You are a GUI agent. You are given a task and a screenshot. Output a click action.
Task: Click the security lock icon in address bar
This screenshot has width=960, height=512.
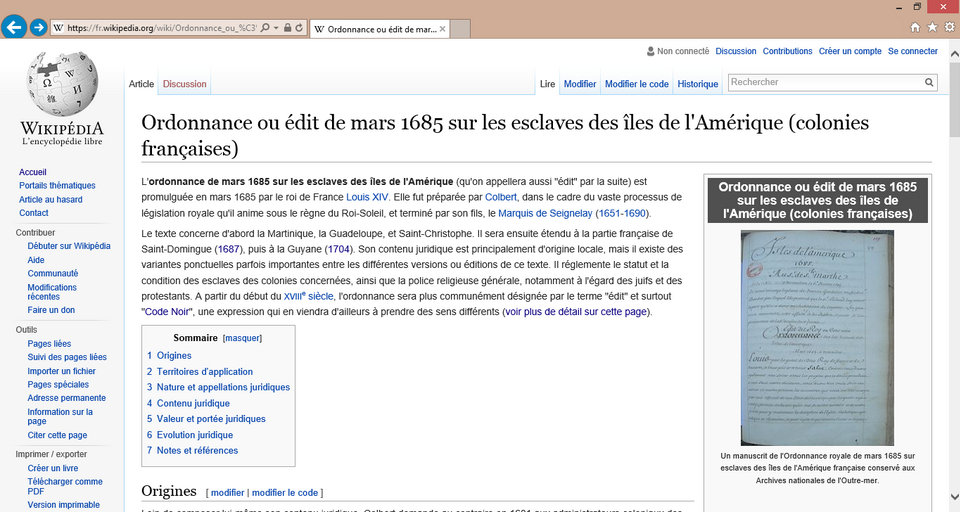click(x=287, y=28)
